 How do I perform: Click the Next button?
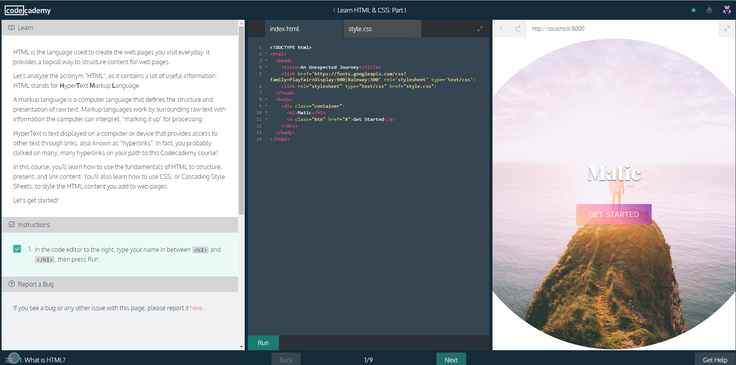451,359
